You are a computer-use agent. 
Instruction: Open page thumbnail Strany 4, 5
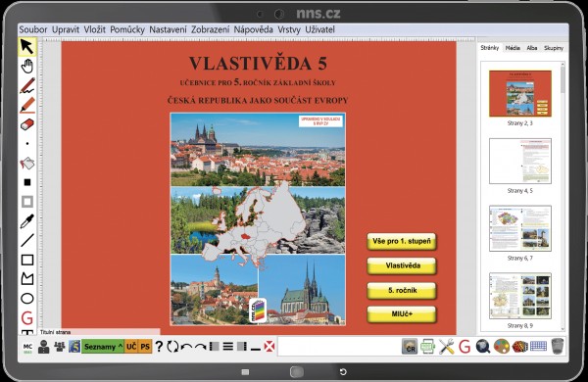tap(520, 161)
